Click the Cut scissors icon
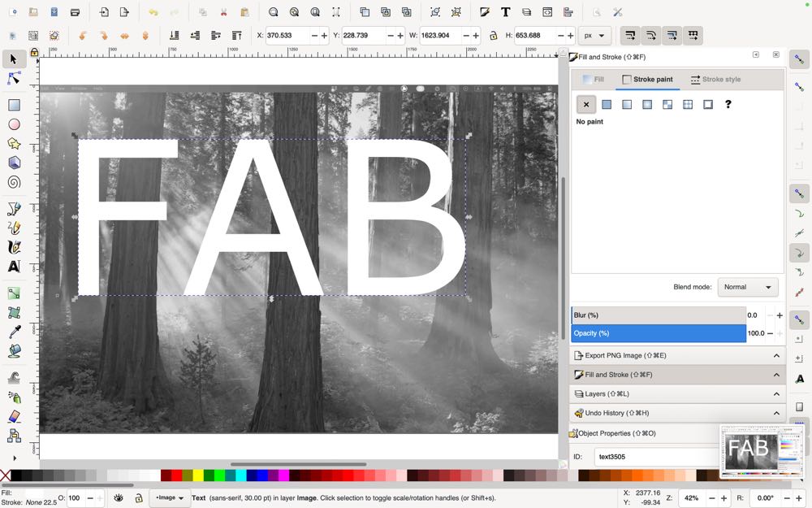This screenshot has height=508, width=812. pos(224,12)
